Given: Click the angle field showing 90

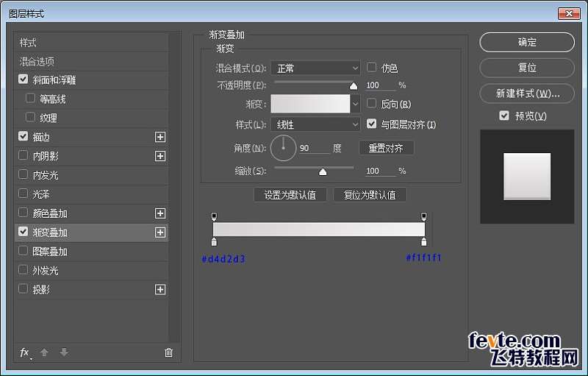Looking at the screenshot, I should tap(315, 148).
